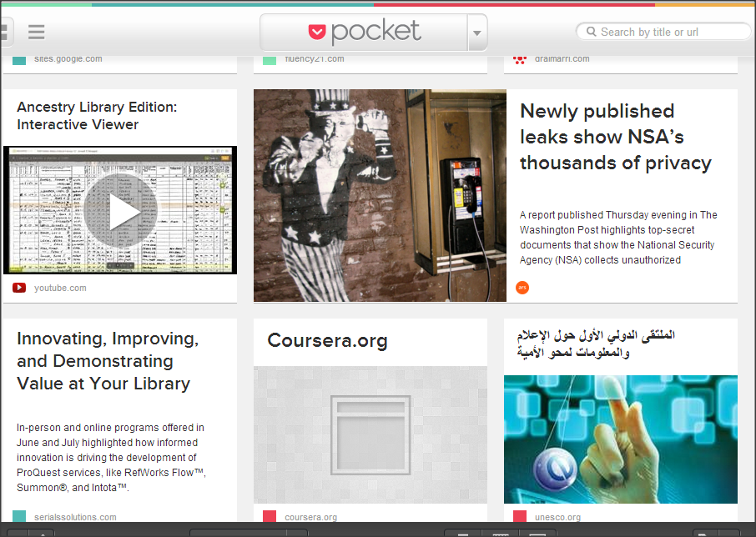Image resolution: width=756 pixels, height=537 pixels.
Task: Open the sites.google.com source link
Action: [x=68, y=58]
